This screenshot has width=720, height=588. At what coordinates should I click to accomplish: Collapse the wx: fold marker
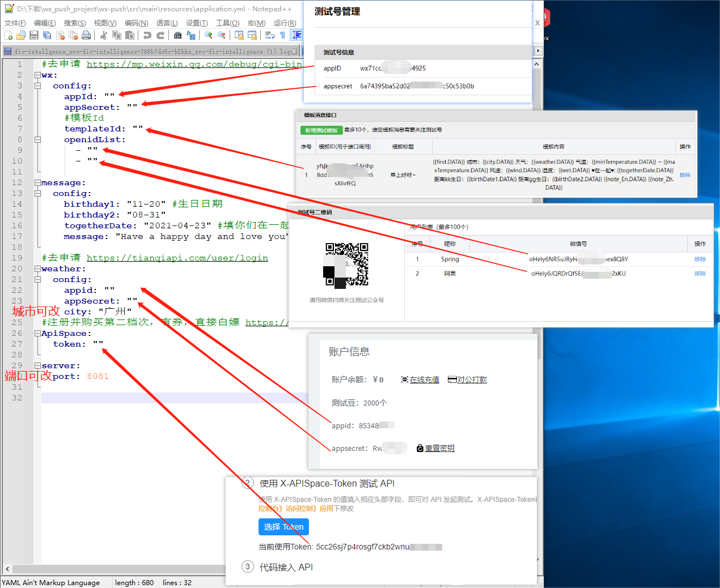[37, 75]
